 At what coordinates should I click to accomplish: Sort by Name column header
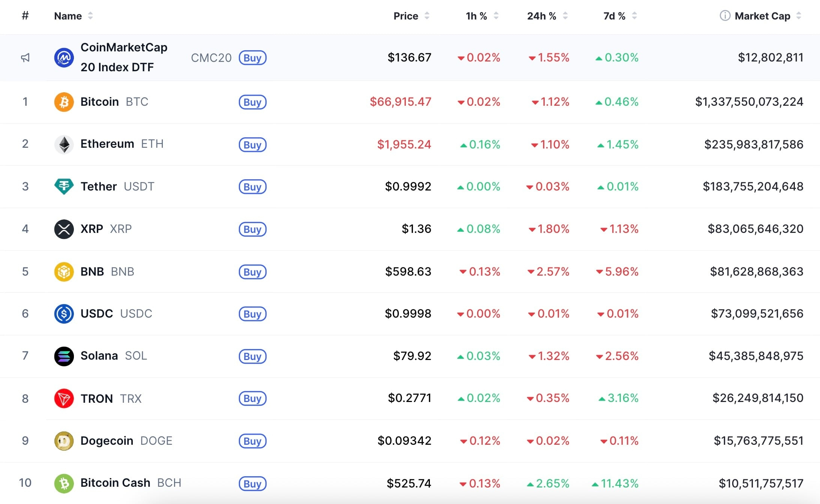[68, 16]
